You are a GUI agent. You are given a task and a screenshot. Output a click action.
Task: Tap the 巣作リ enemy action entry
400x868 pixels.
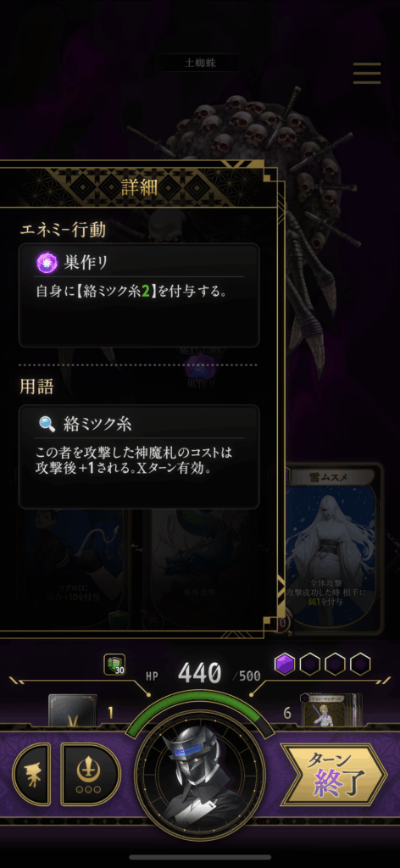139,295
